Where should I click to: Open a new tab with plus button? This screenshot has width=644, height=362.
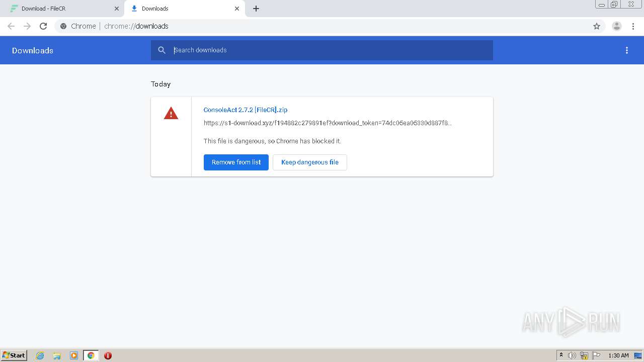point(256,9)
